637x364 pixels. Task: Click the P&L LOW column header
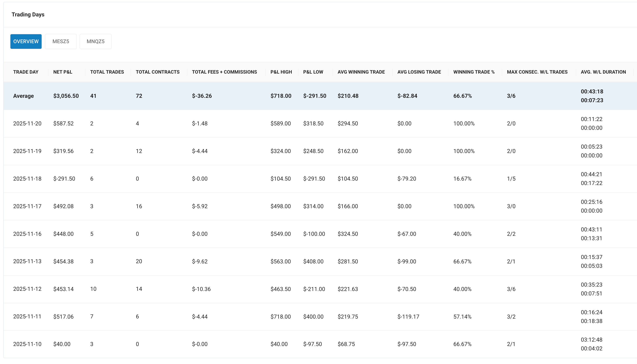pos(313,72)
